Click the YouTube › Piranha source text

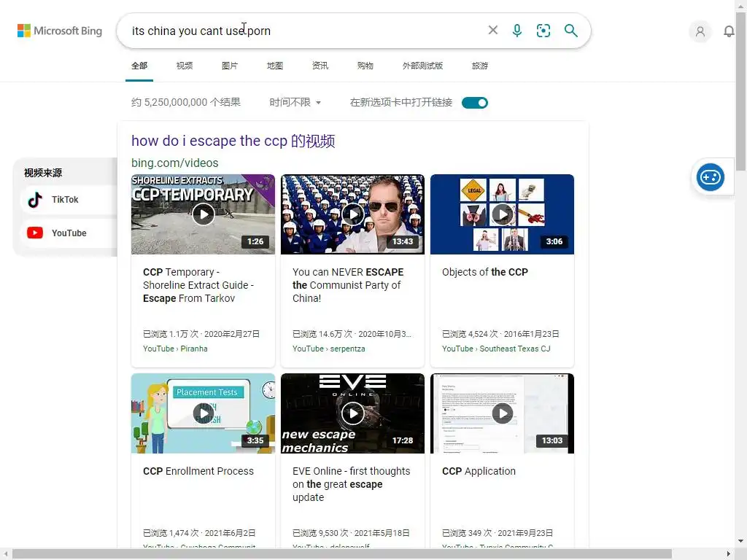pos(175,349)
